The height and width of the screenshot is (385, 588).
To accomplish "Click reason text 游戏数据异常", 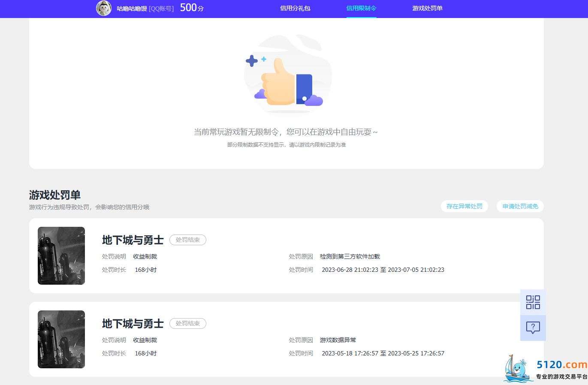I will pyautogui.click(x=338, y=340).
